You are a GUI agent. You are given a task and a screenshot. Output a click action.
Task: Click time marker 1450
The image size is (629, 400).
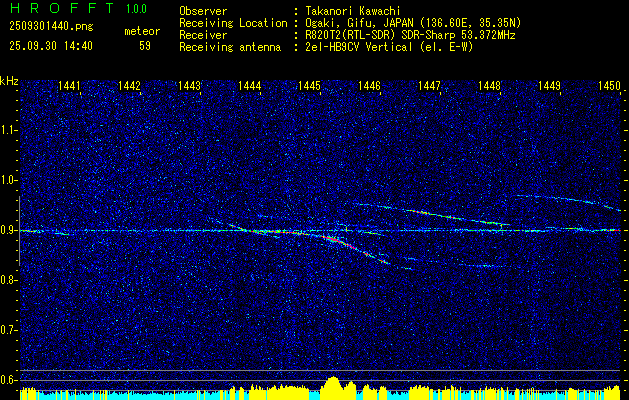(609, 86)
